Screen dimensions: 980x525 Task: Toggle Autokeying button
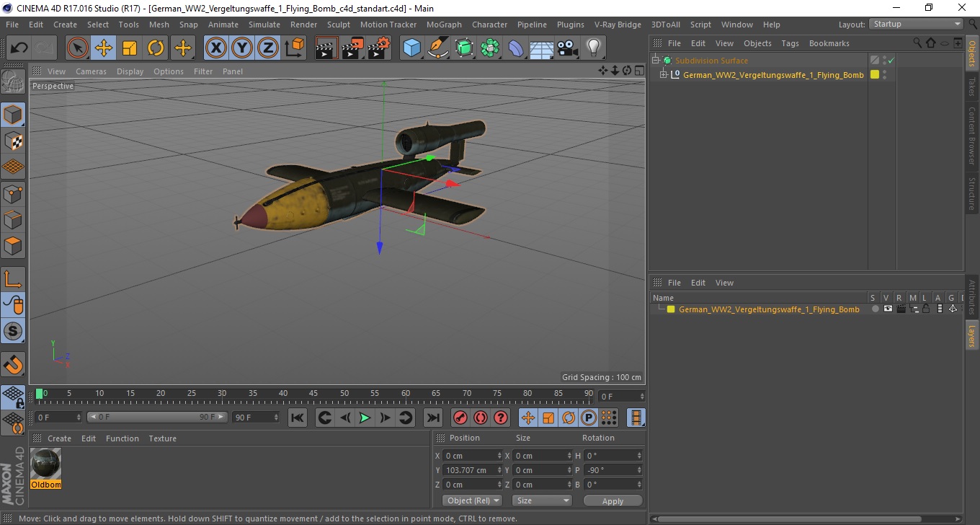pyautogui.click(x=480, y=418)
